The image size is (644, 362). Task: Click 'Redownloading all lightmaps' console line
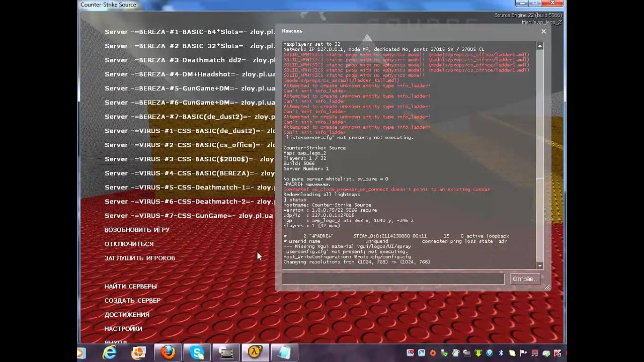click(x=321, y=195)
